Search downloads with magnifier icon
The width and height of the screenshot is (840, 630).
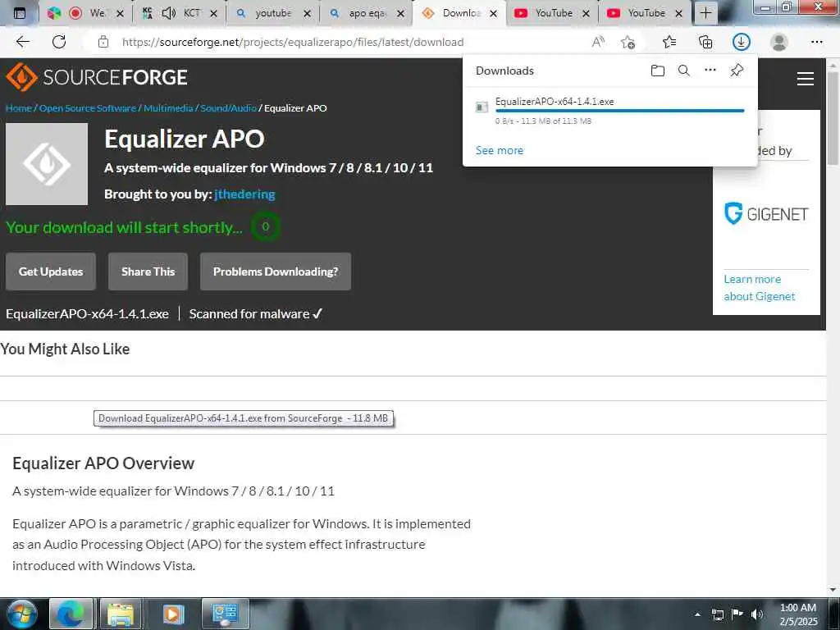pyautogui.click(x=684, y=71)
